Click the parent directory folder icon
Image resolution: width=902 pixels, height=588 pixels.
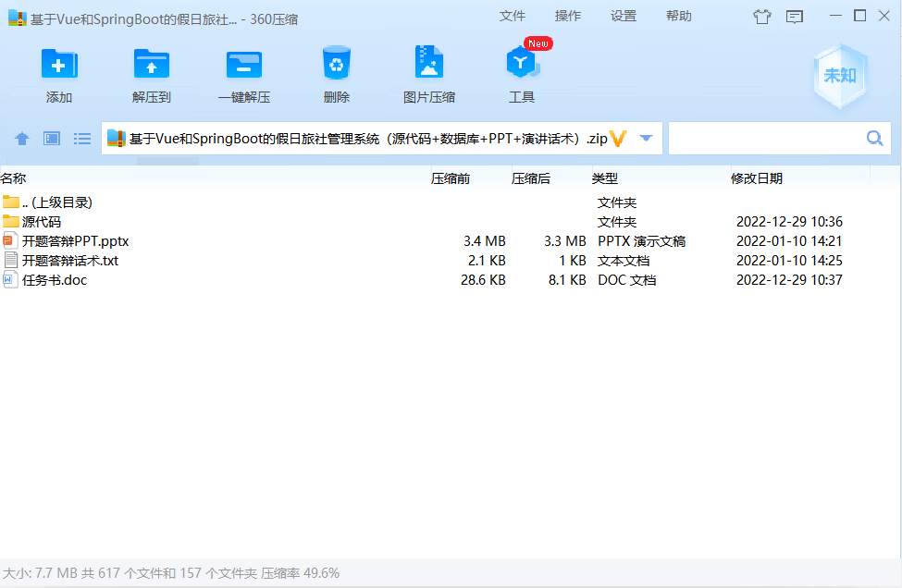[11, 202]
